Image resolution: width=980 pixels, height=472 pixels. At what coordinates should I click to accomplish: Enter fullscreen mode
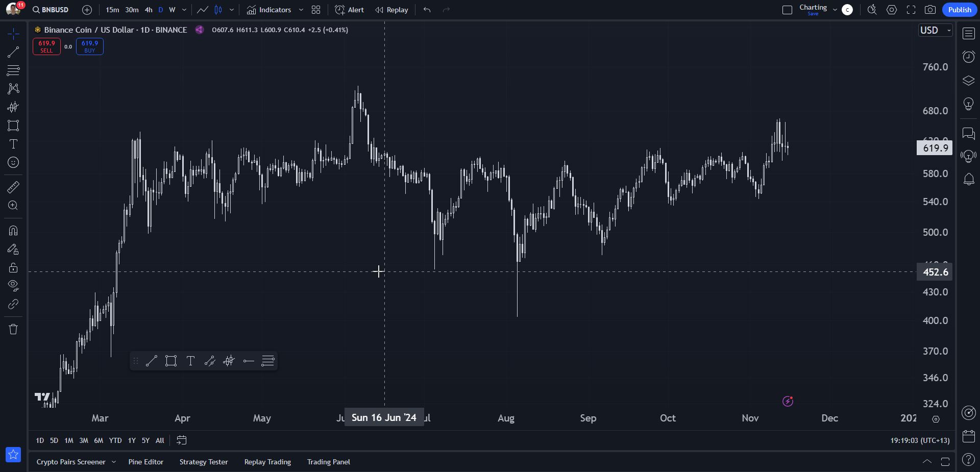pyautogui.click(x=911, y=10)
